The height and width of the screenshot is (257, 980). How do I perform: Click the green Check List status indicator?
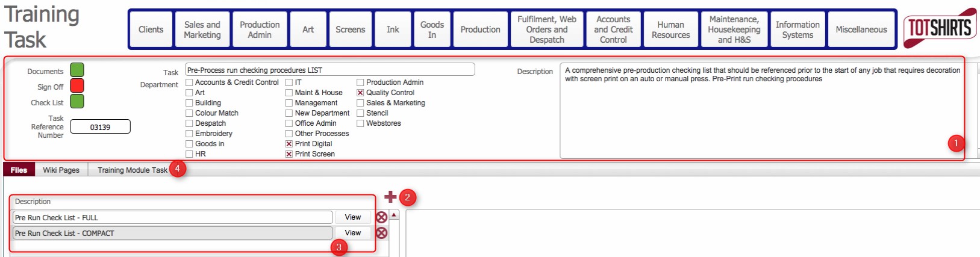tap(77, 102)
